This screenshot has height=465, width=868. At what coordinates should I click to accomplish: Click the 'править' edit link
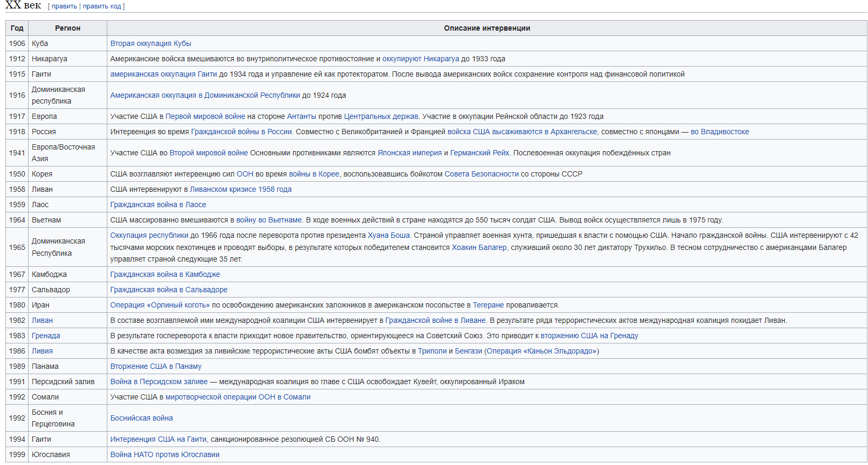coord(64,6)
